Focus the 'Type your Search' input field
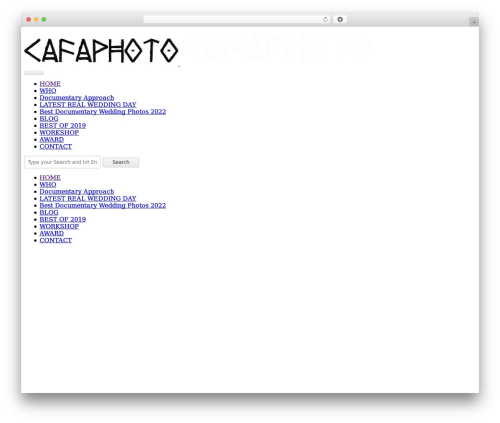 [x=62, y=162]
